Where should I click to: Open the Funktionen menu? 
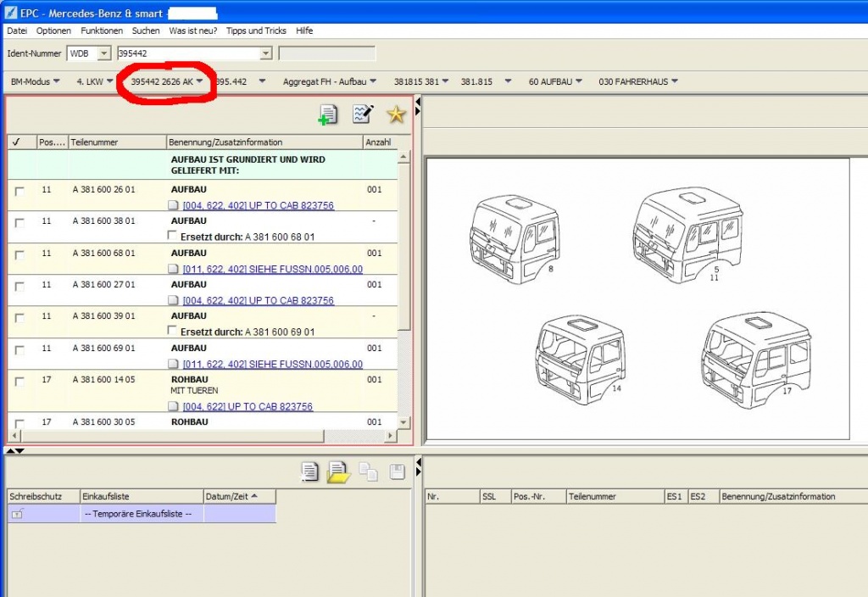coord(102,31)
